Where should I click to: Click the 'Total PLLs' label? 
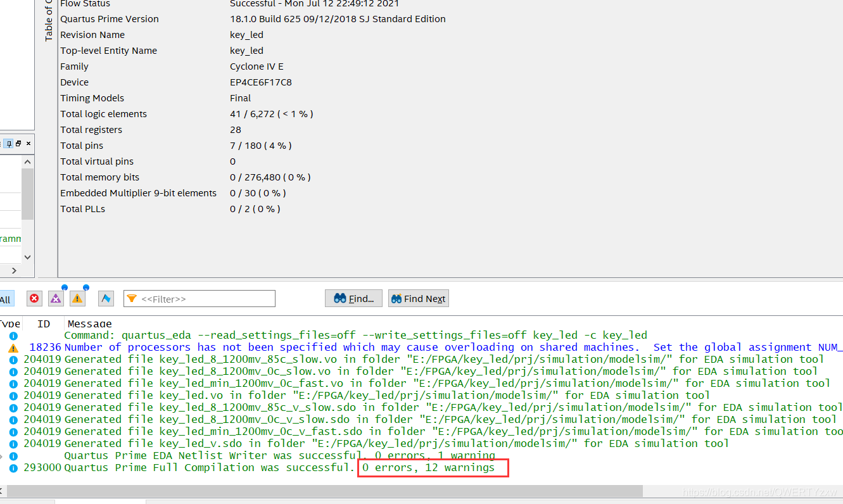pos(82,209)
